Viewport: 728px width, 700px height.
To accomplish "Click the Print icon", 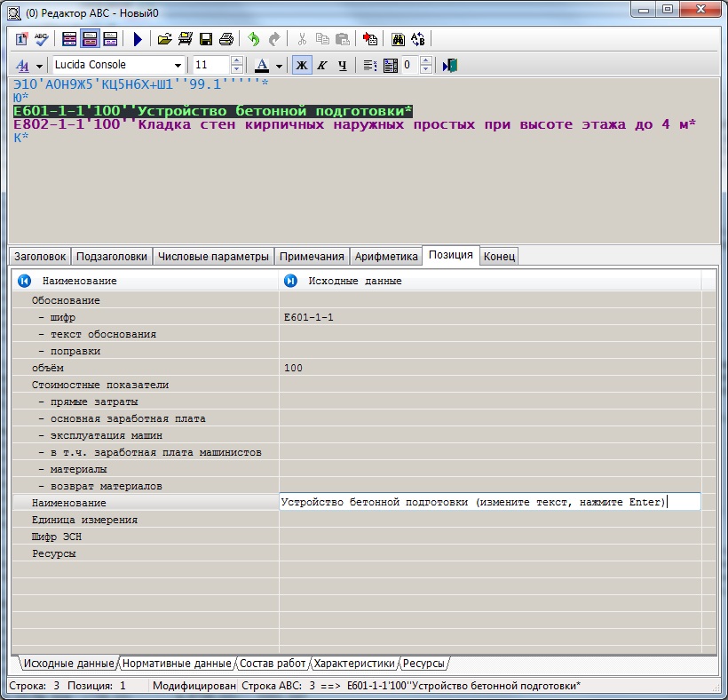I will [x=226, y=39].
